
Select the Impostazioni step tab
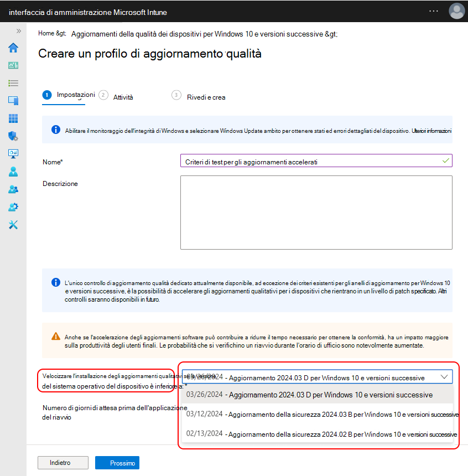tap(69, 95)
